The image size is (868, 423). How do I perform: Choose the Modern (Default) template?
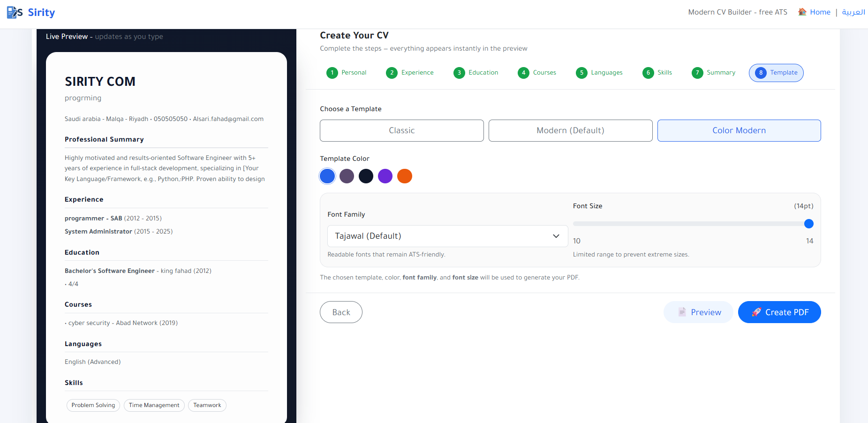[570, 130]
